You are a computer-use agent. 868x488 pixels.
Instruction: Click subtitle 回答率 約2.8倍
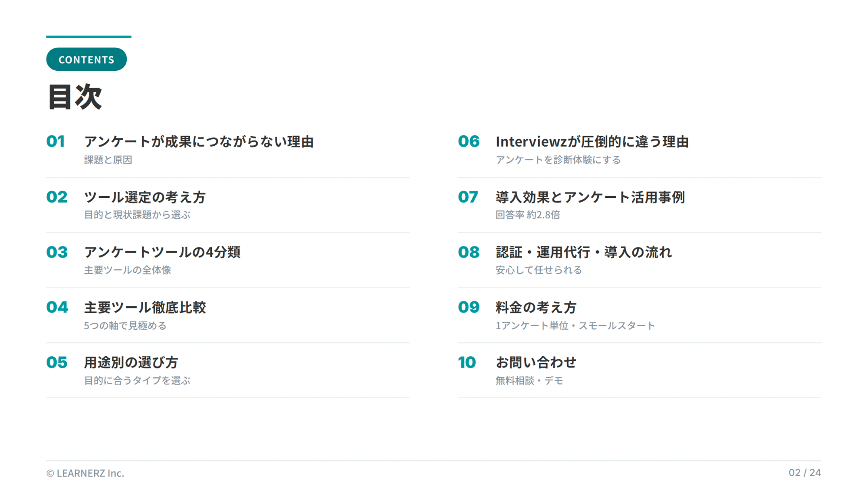(x=528, y=215)
